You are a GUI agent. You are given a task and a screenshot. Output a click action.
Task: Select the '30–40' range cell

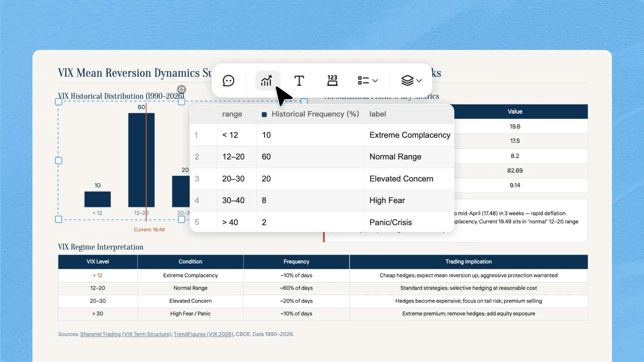click(236, 200)
